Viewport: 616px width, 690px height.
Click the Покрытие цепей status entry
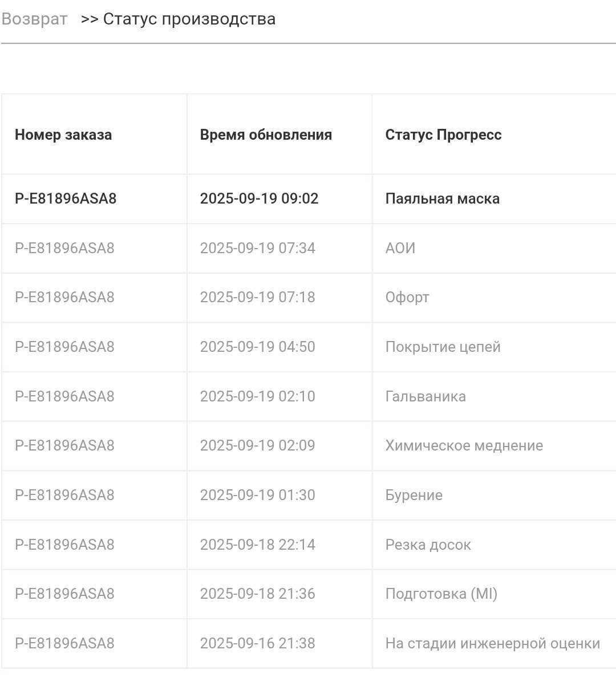click(x=443, y=347)
